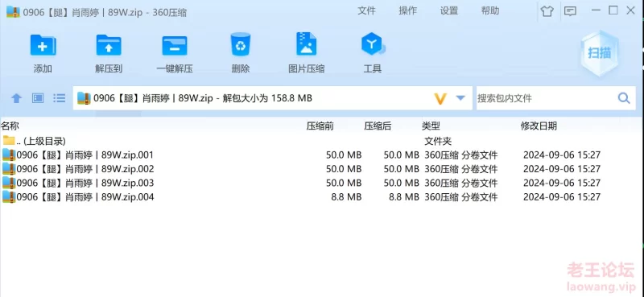Click the 扫描 (Scan) shield button
Screen dimensions: 644x297
(600, 53)
